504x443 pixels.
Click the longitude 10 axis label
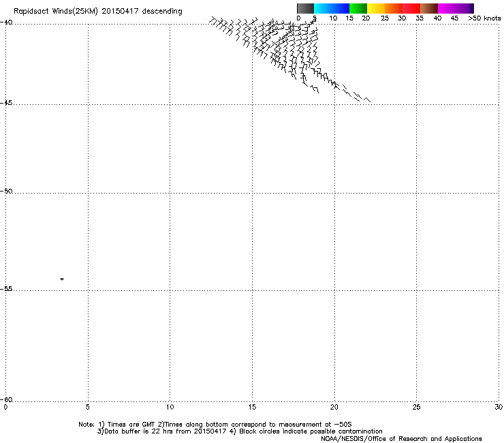(170, 408)
